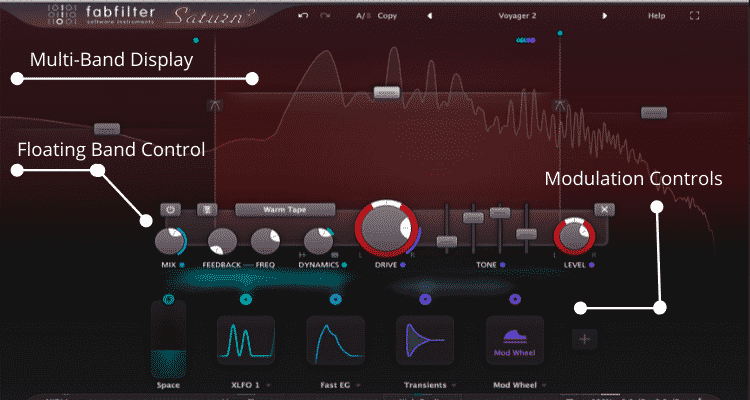Image resolution: width=750 pixels, height=400 pixels.
Task: Toggle full screen mode icon
Action: tap(695, 17)
